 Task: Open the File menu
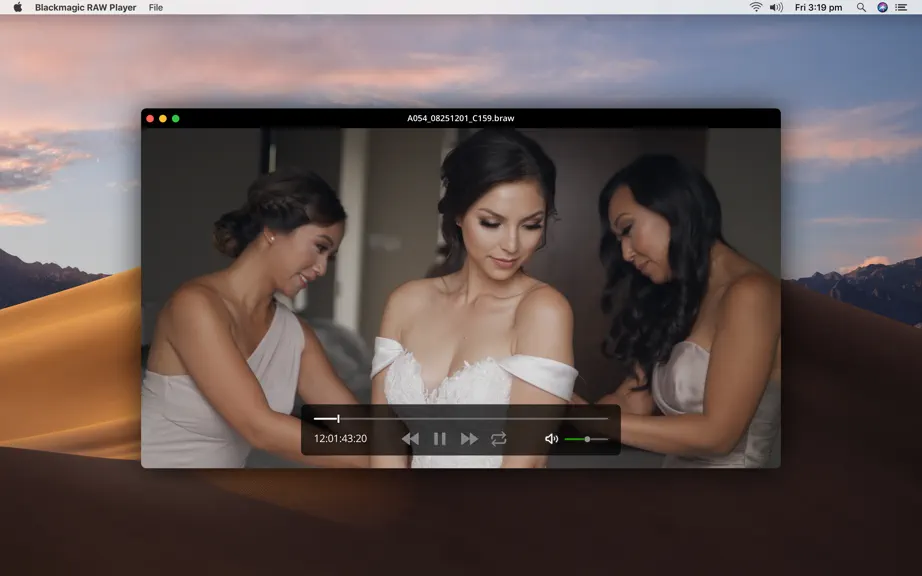pyautogui.click(x=156, y=7)
